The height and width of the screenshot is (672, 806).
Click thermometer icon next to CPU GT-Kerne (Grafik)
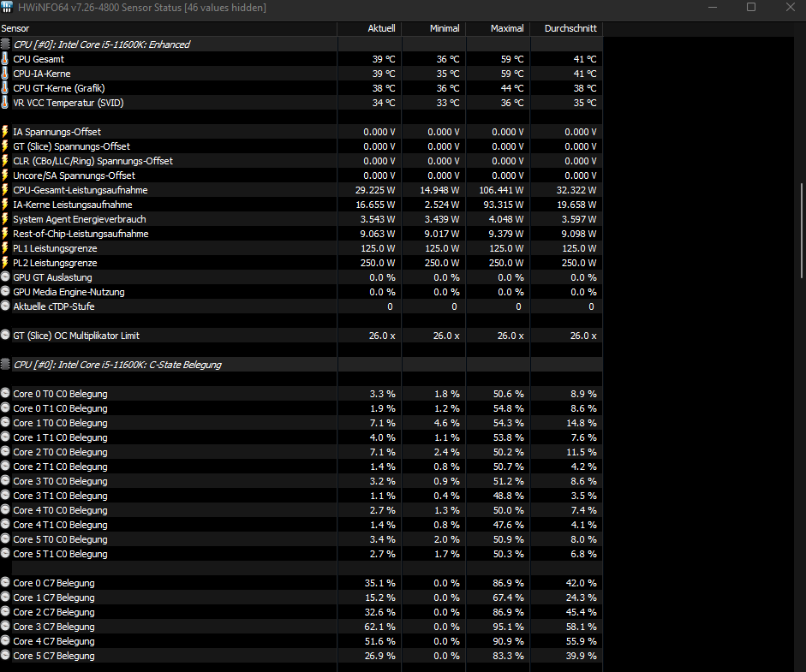[5, 88]
